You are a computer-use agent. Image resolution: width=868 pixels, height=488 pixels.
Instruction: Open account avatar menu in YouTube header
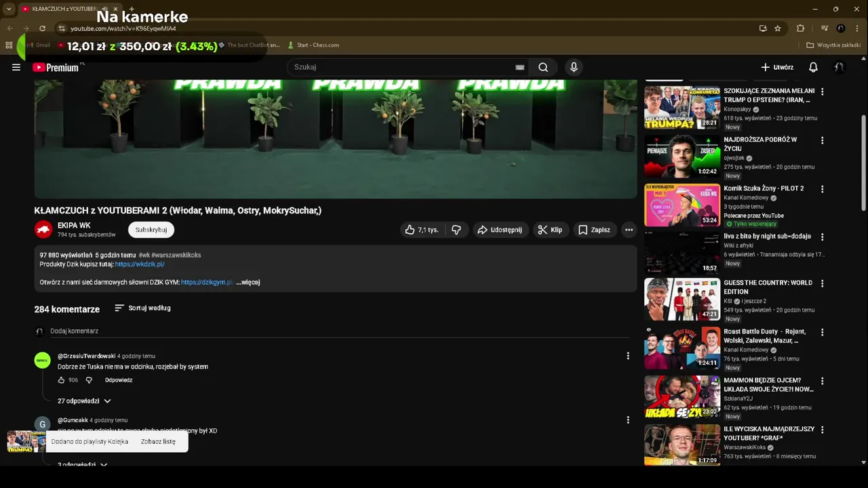pyautogui.click(x=839, y=67)
